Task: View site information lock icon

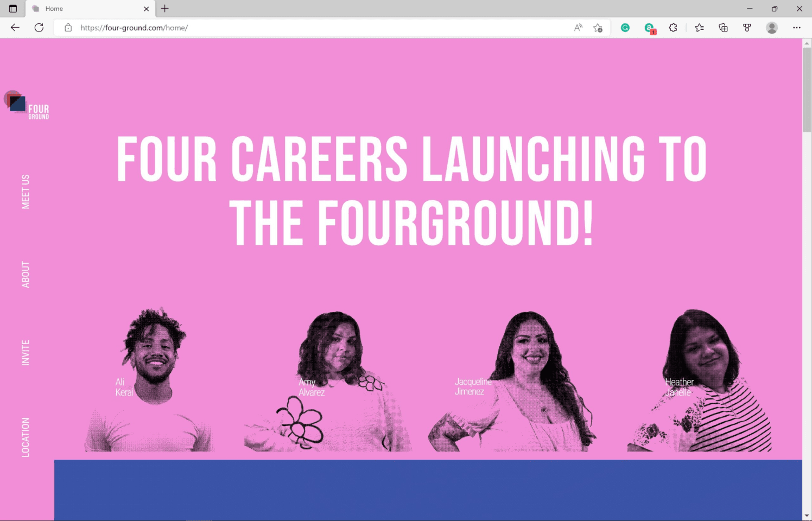Action: (x=68, y=28)
